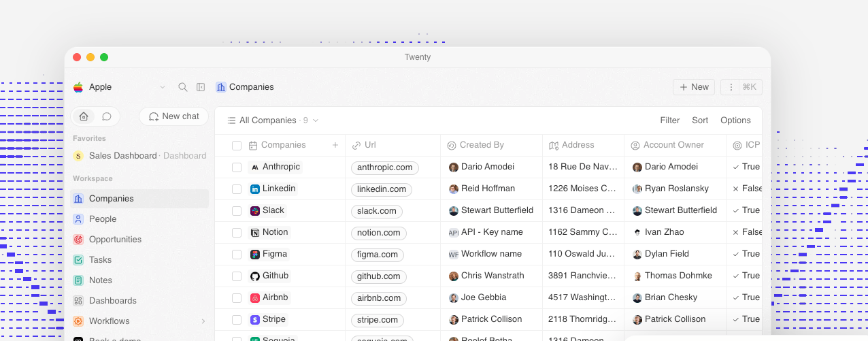
Task: Click the Github company logo
Action: 255,276
